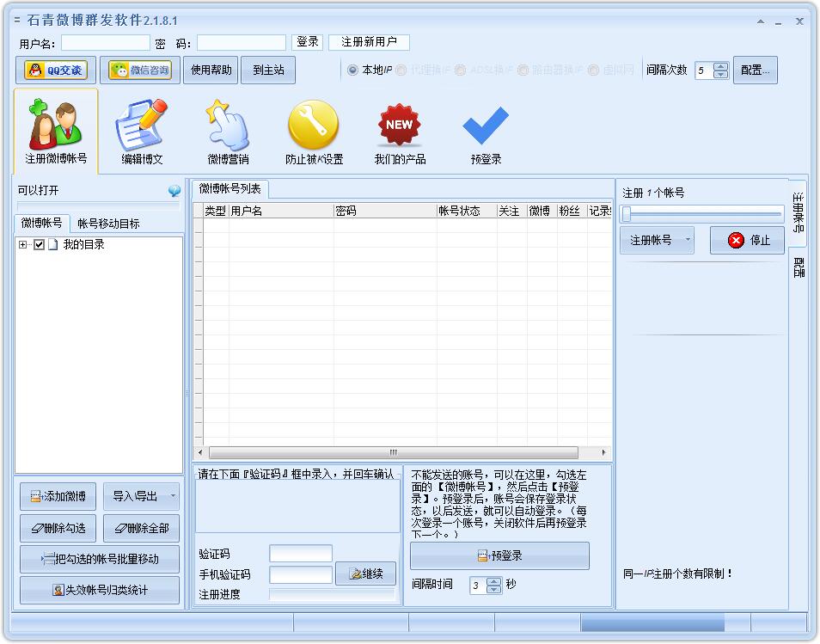Click 删除勾选 eraser button

[58, 528]
